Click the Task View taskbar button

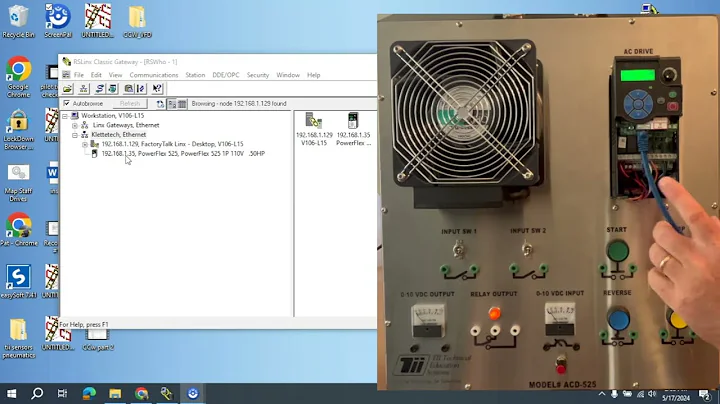click(x=62, y=393)
